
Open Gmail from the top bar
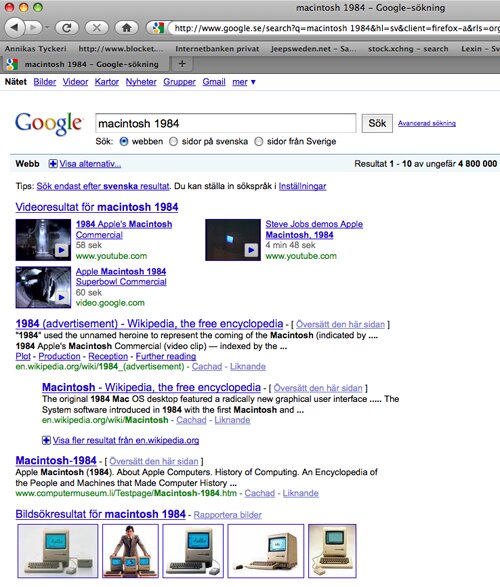coord(214,82)
